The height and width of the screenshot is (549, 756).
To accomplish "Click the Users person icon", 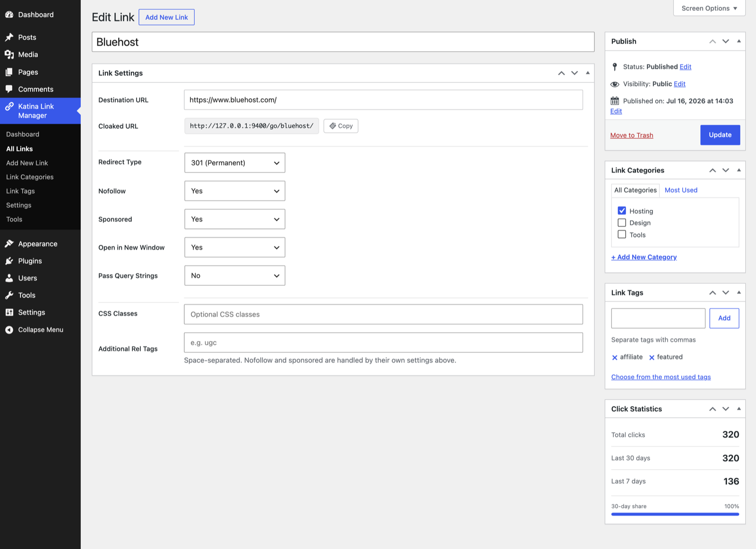I will [x=9, y=278].
